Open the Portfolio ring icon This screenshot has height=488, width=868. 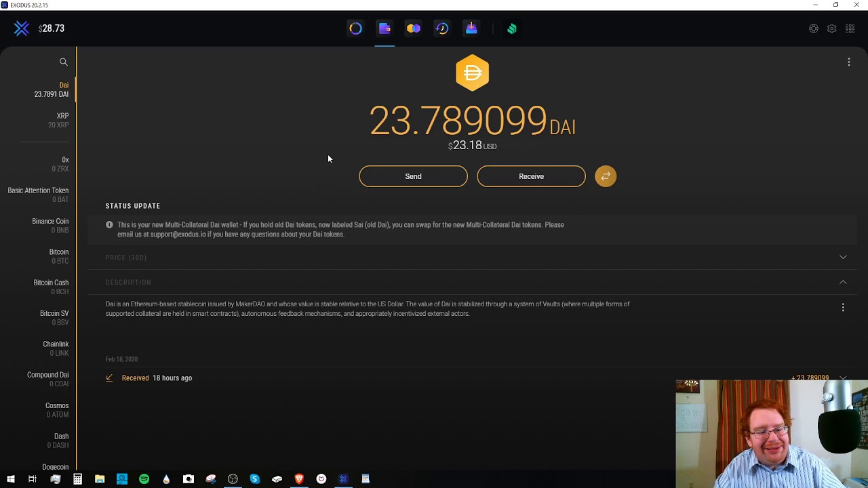tap(356, 28)
